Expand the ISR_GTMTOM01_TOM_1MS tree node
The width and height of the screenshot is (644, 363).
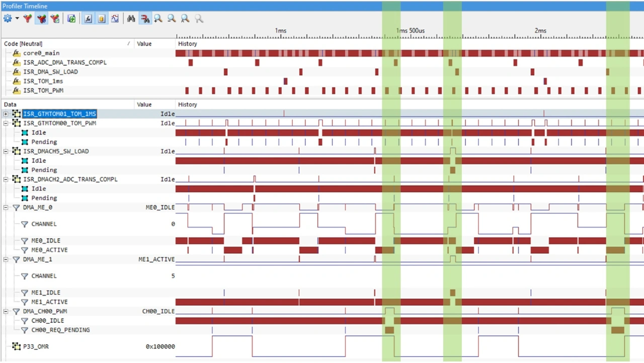click(x=6, y=114)
